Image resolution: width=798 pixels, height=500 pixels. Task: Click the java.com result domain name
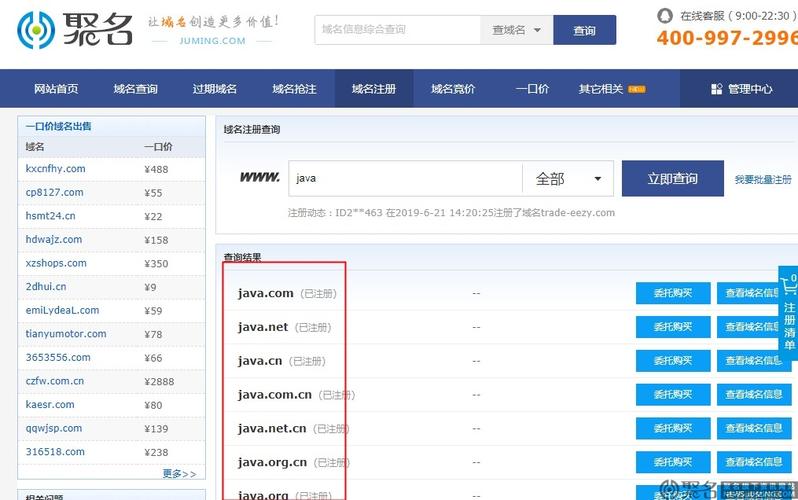coord(266,293)
